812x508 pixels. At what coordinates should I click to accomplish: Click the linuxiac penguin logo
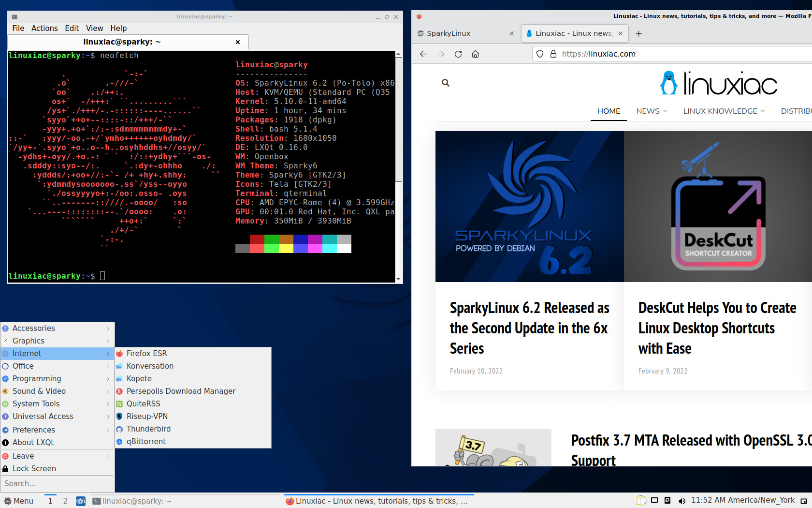click(718, 83)
